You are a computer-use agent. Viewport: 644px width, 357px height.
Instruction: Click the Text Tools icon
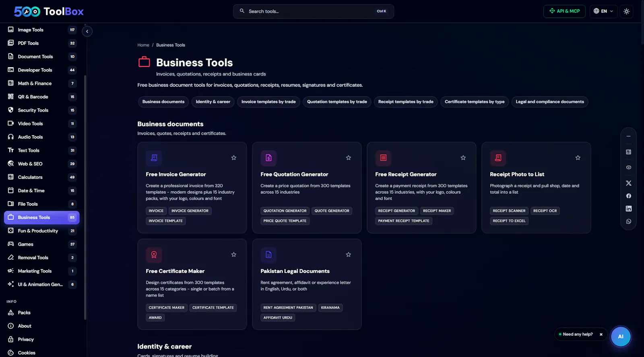[x=11, y=150]
